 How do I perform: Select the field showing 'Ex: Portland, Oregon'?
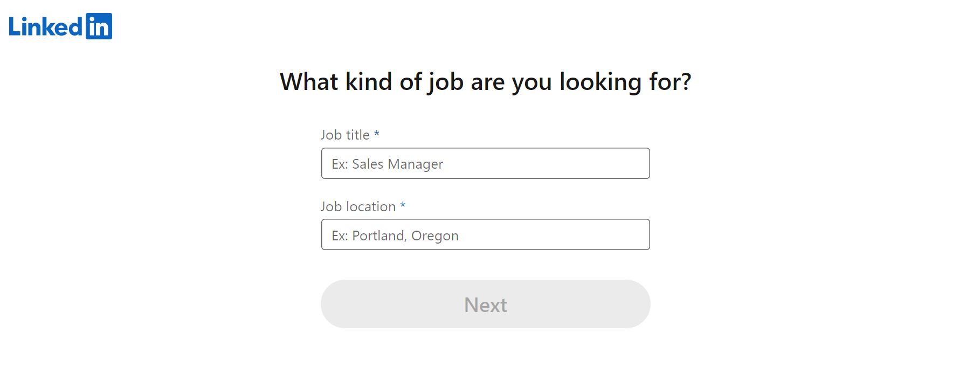(485, 234)
